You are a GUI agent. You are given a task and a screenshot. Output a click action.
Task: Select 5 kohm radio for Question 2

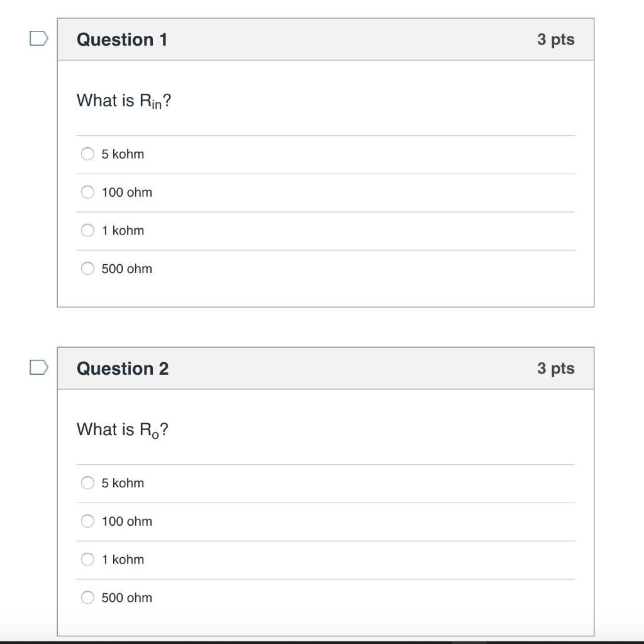click(88, 483)
